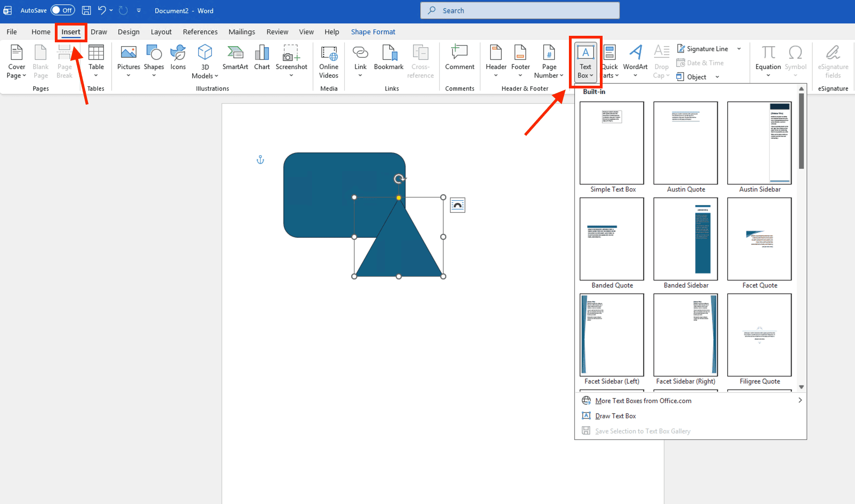
Task: Open the Shapes gallery
Action: tap(154, 62)
